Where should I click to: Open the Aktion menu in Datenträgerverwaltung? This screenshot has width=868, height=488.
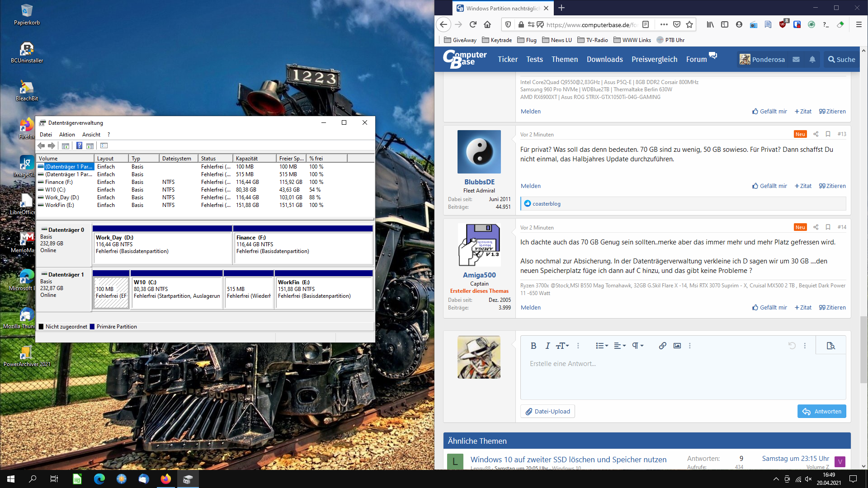[x=67, y=135]
